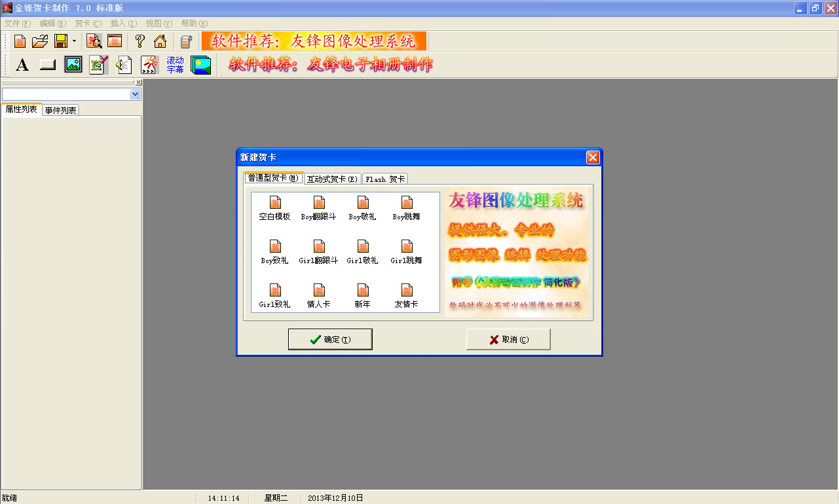Open the object selector combo box dropdown
Image resolution: width=839 pixels, height=504 pixels.
click(x=136, y=94)
